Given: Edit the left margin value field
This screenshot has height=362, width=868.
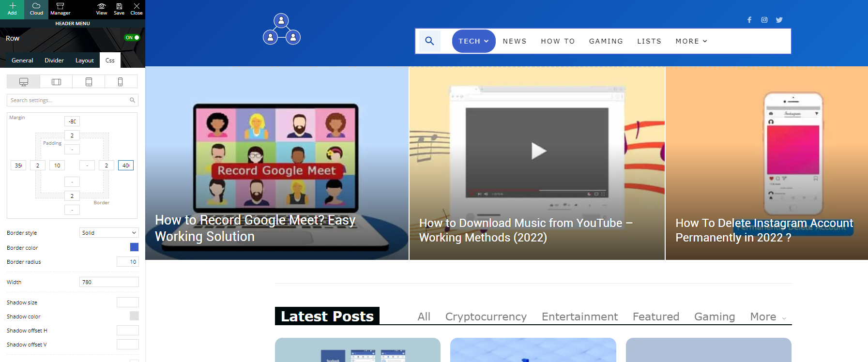Looking at the screenshot, I should point(18,166).
